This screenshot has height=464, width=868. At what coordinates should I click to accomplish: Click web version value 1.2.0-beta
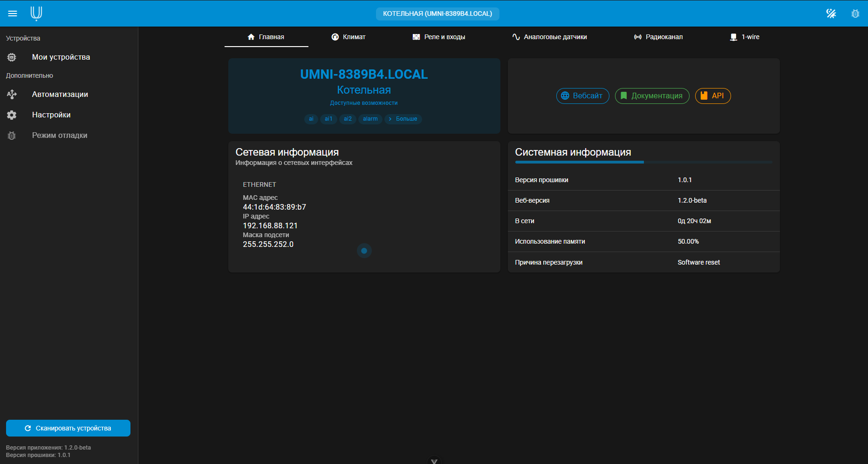coord(692,200)
